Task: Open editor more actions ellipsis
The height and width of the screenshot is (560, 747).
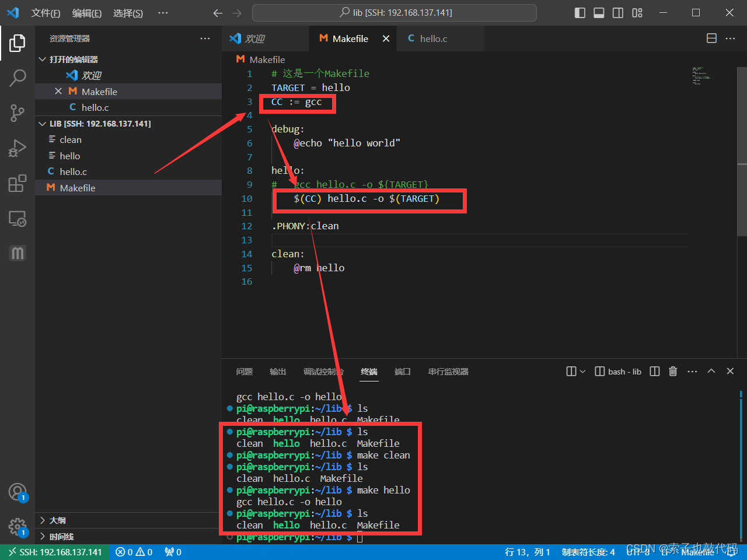Action: tap(730, 38)
